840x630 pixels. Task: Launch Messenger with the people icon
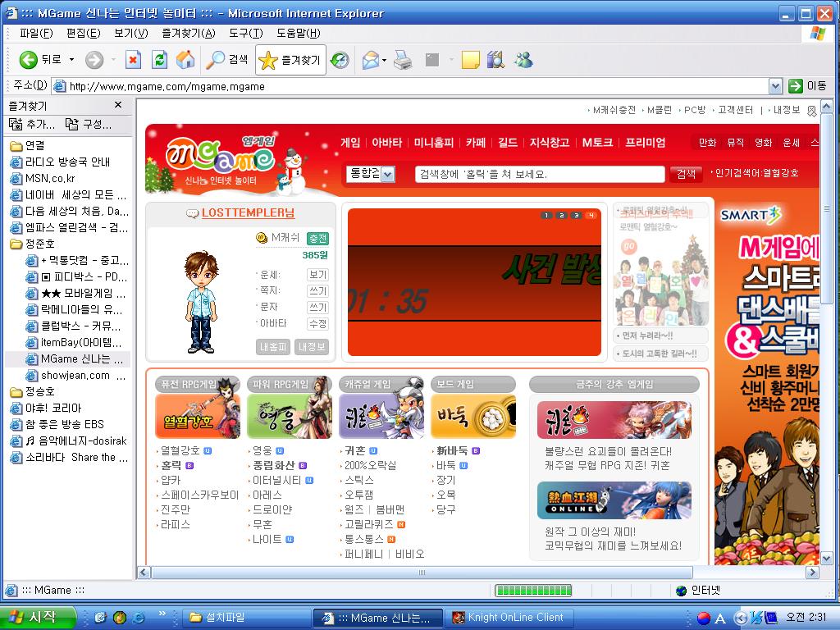pos(523,59)
